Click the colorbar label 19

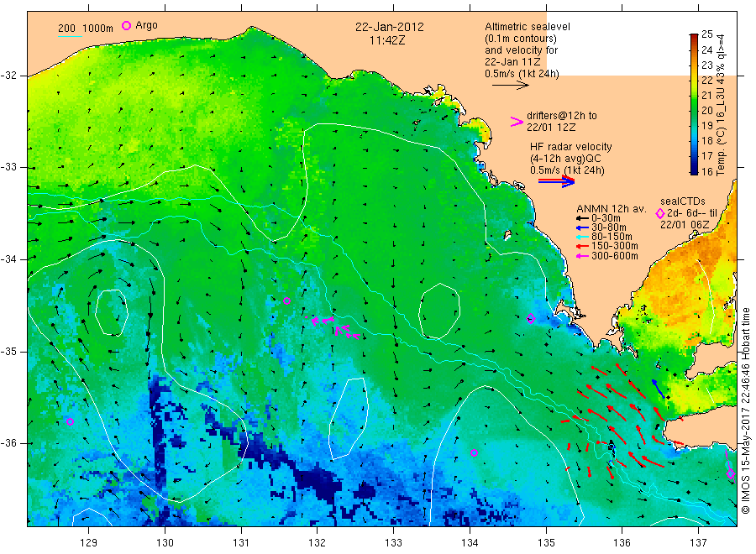pos(707,126)
